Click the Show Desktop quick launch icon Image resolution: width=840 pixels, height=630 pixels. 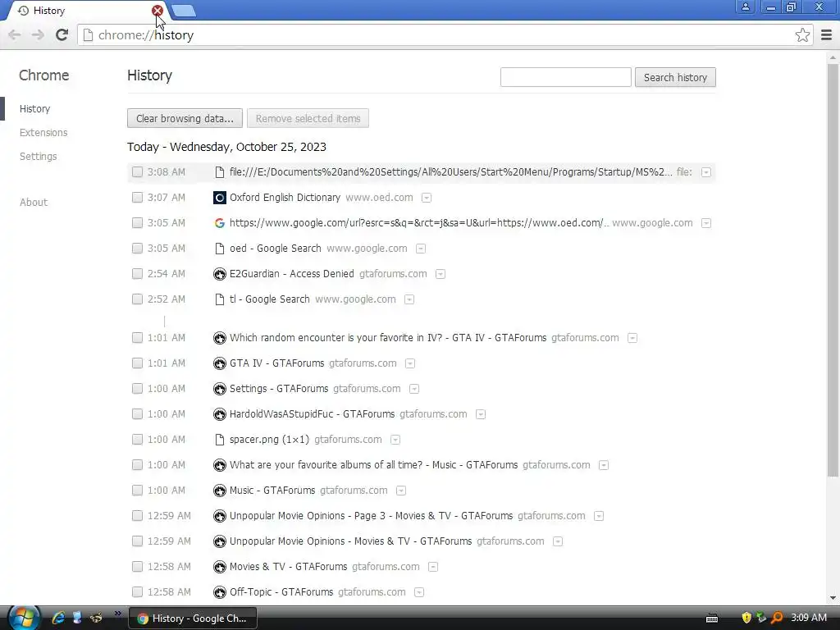(77, 618)
